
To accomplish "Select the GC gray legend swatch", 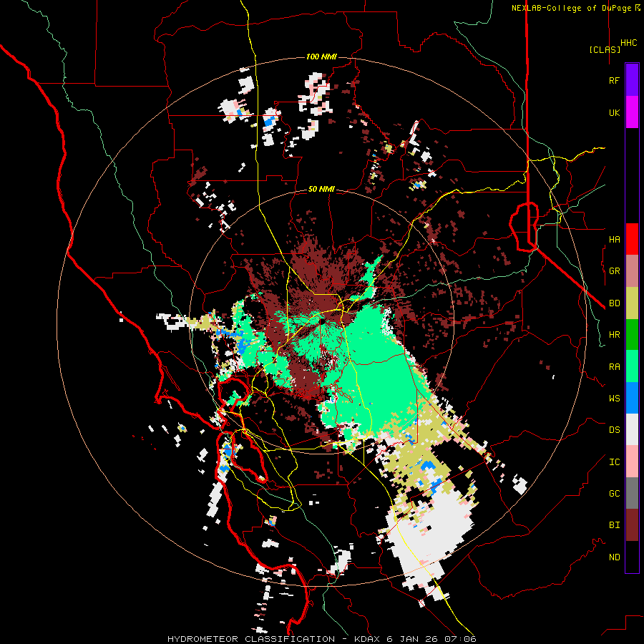I will pos(632,493).
